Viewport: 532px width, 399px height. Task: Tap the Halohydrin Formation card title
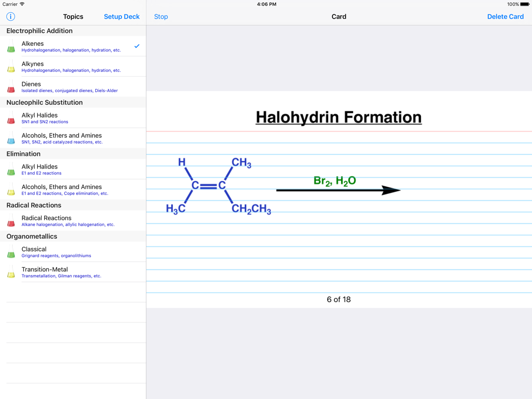coord(338,117)
